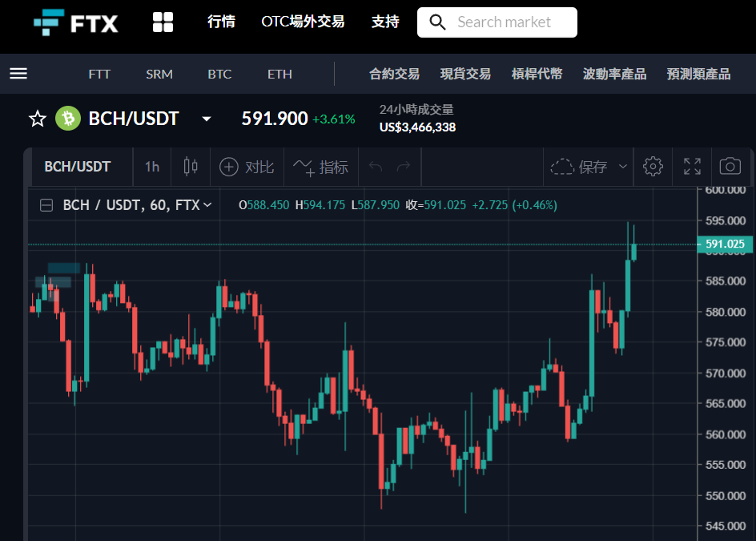Click the BCH/USDT pair title
This screenshot has width=756, height=541.
[x=134, y=119]
